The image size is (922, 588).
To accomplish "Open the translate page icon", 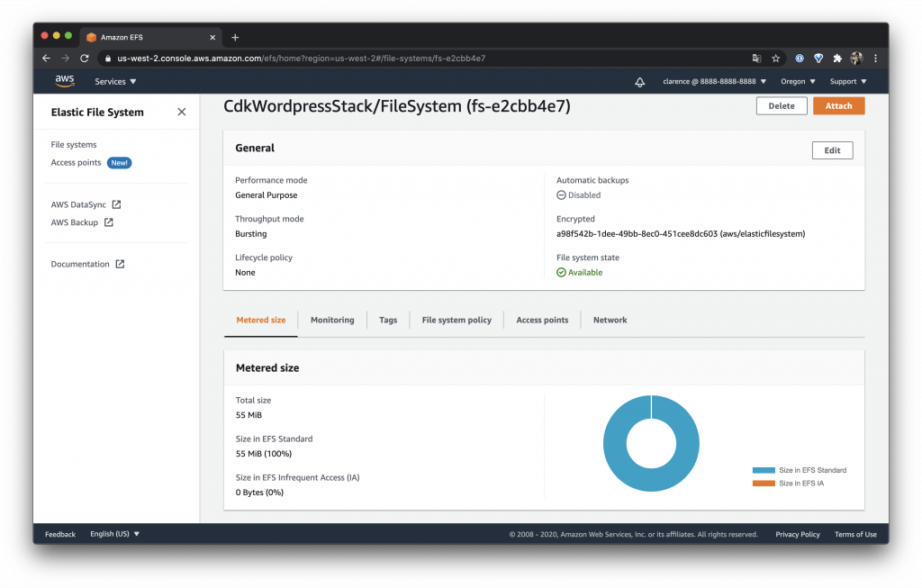I will point(756,59).
